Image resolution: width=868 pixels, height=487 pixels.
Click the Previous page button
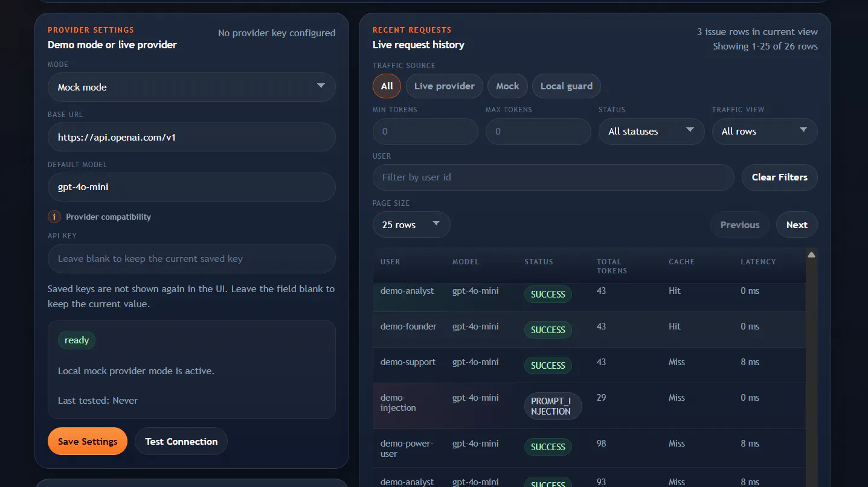(x=740, y=224)
